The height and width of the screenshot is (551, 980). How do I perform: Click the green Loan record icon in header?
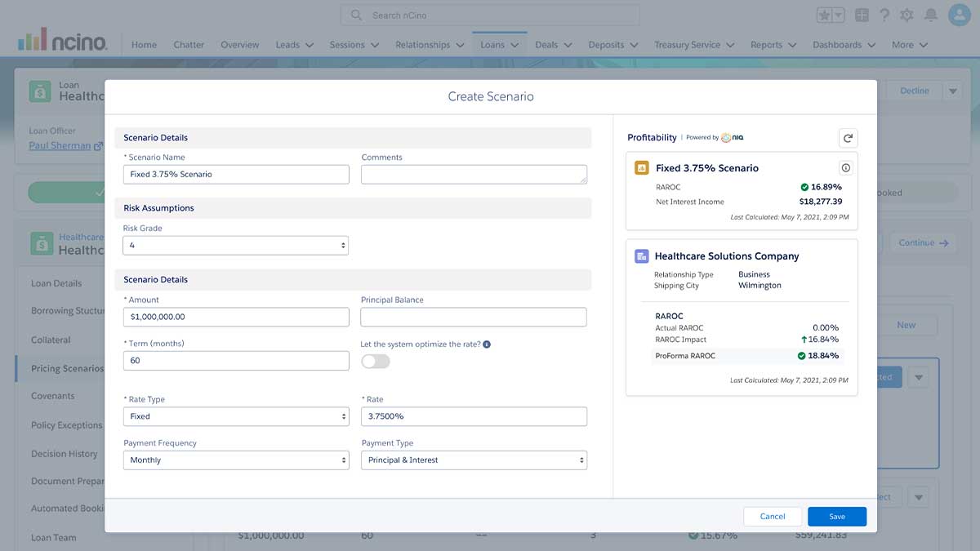[40, 91]
